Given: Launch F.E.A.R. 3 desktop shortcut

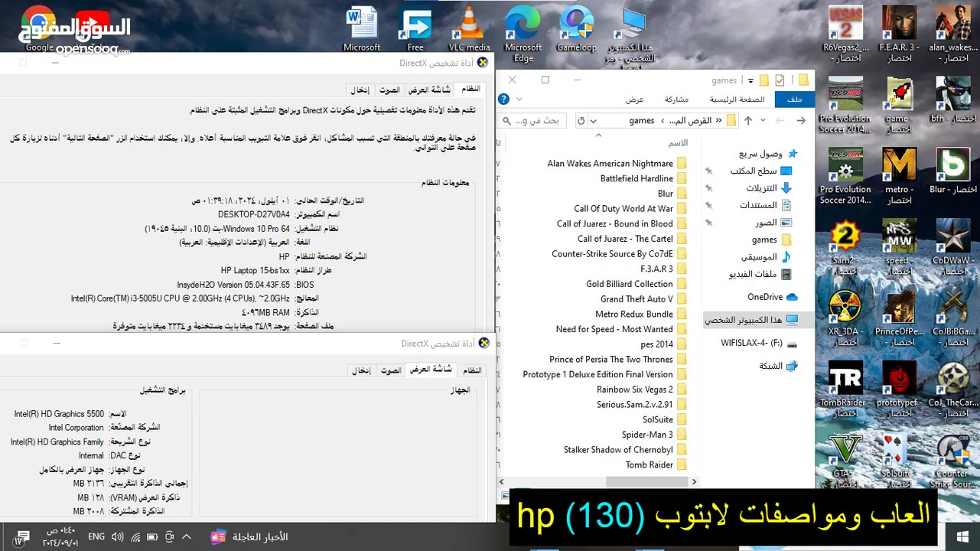Looking at the screenshot, I should point(899,34).
